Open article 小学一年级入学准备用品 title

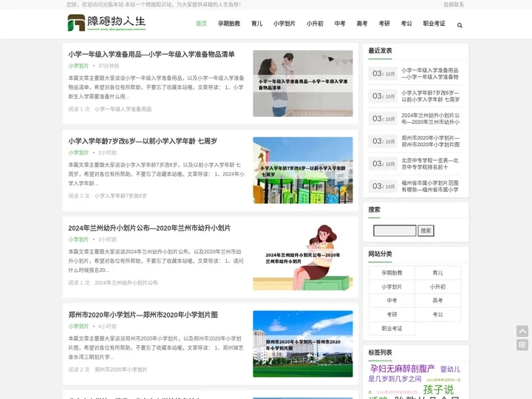point(151,54)
